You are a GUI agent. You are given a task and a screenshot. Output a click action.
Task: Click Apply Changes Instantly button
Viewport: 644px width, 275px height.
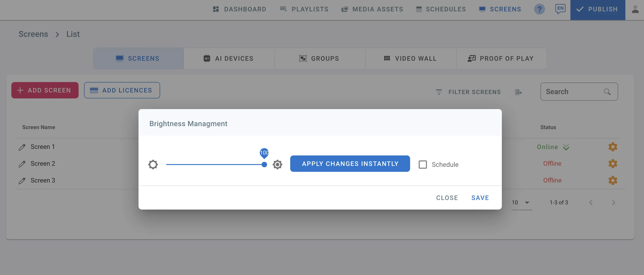[x=350, y=164]
